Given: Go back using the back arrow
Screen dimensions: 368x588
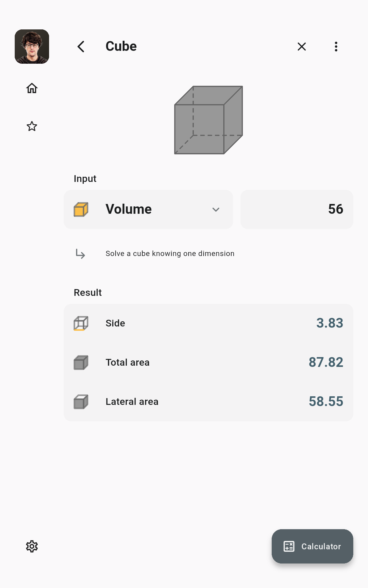Looking at the screenshot, I should 81,47.
